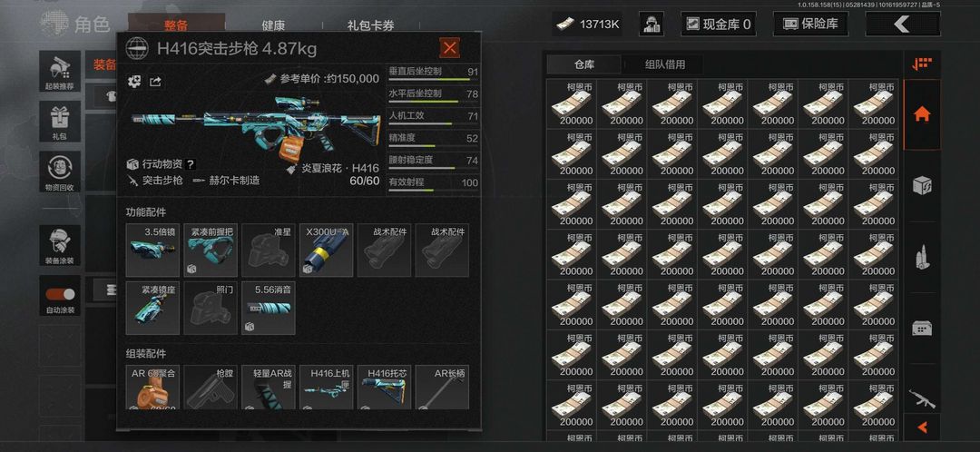Open the 起装推荐 loadout recommendation icon
Image resolution: width=980 pixels, height=452 pixels.
pyautogui.click(x=60, y=72)
